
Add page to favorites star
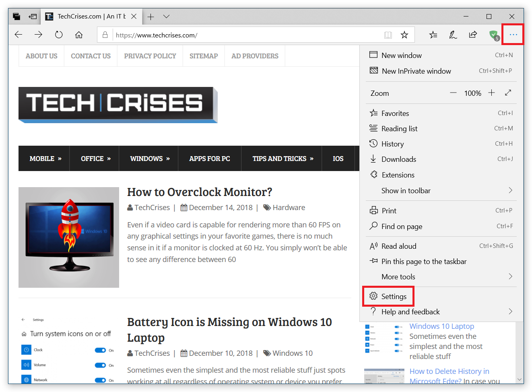(404, 35)
